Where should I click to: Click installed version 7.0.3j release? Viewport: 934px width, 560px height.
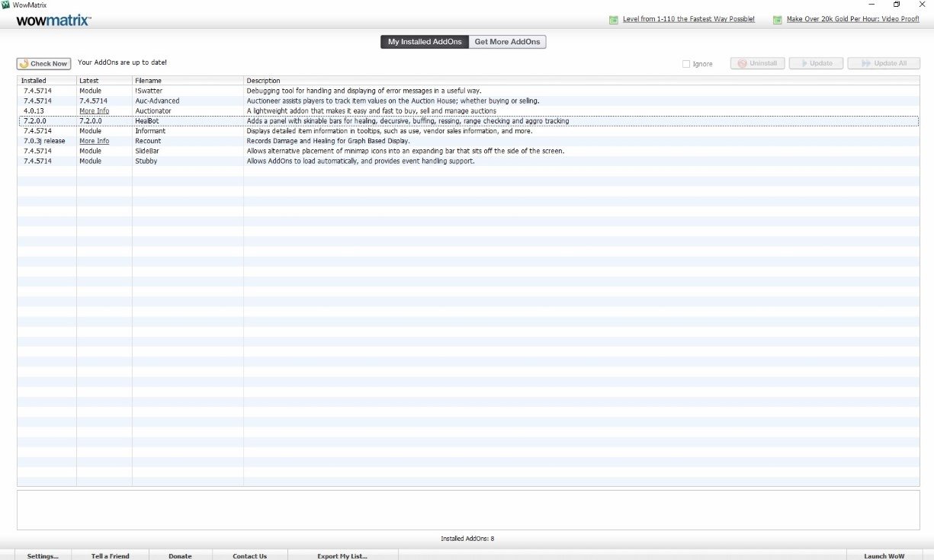click(x=45, y=141)
